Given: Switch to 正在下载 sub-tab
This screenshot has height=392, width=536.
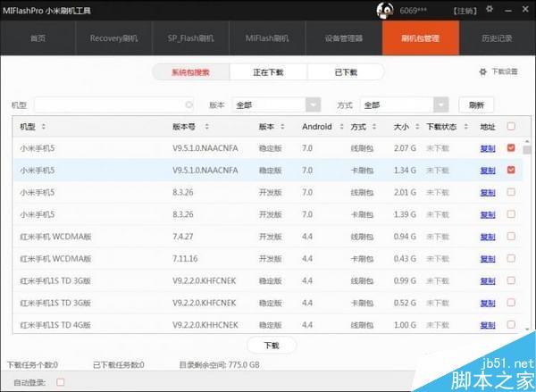Looking at the screenshot, I should tap(268, 72).
